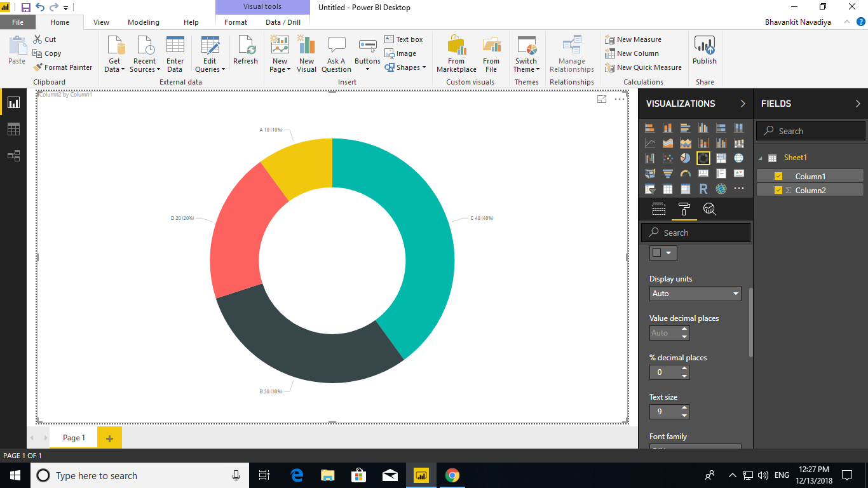Image resolution: width=868 pixels, height=488 pixels.
Task: Open the Fields well pane icon
Action: (x=659, y=209)
